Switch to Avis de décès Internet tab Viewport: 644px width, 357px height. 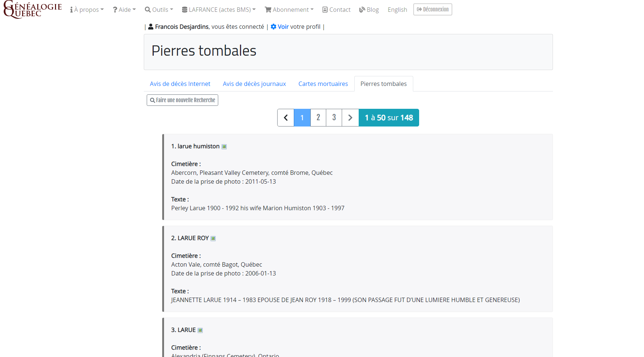tap(180, 84)
